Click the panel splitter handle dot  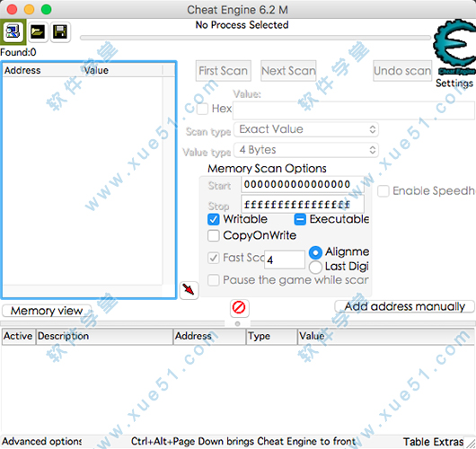click(238, 323)
